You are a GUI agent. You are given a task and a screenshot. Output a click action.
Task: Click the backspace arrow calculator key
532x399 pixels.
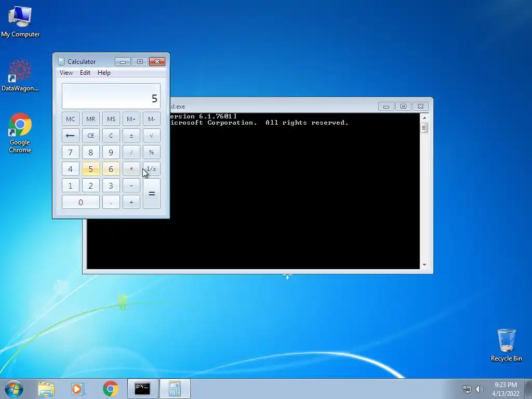point(71,136)
